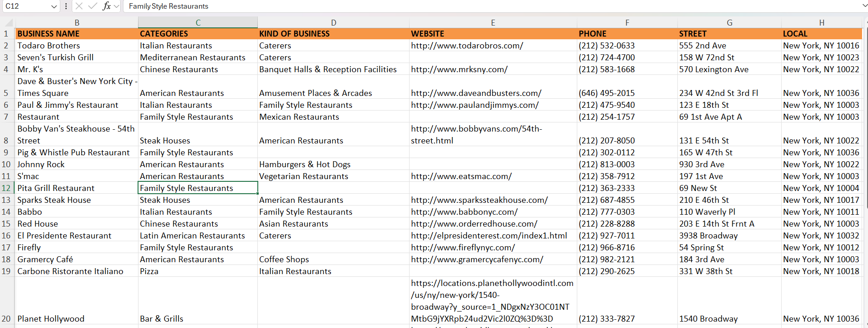Click the Hamburgers & Hot Dogs cell
Screen dimensions: 868x328
(x=334, y=164)
